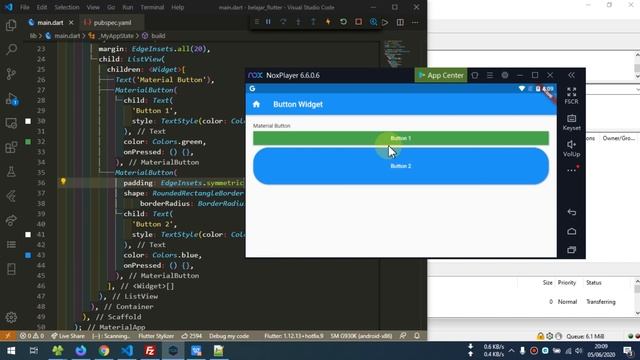Open Remote Explorer view in activity bar
Screen dimensions: 640x360
(11, 123)
